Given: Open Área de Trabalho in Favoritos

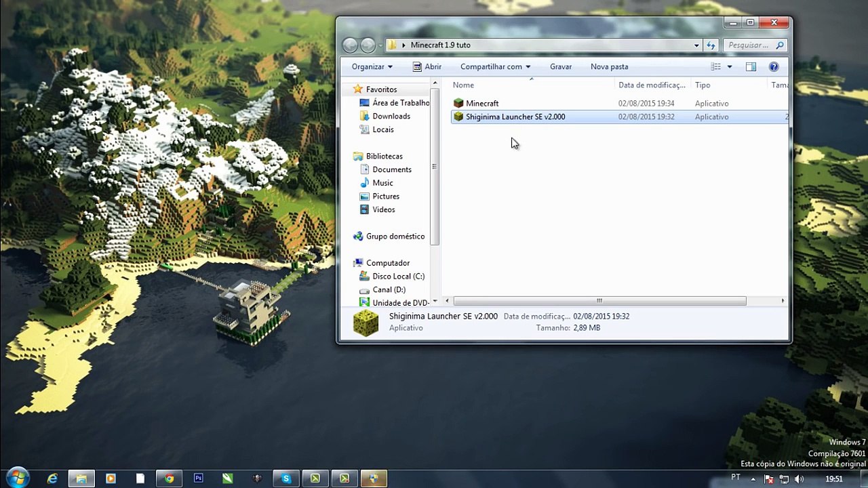Looking at the screenshot, I should coord(401,102).
